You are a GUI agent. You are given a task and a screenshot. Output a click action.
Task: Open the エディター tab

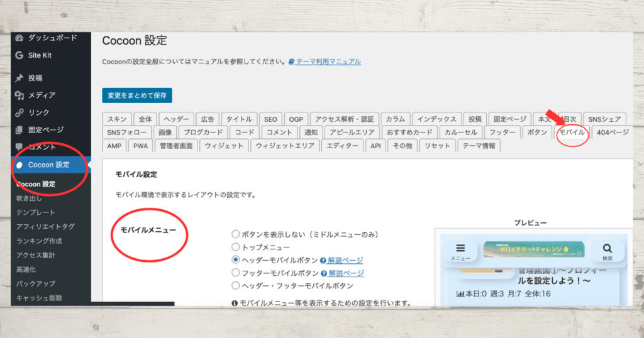(x=343, y=146)
